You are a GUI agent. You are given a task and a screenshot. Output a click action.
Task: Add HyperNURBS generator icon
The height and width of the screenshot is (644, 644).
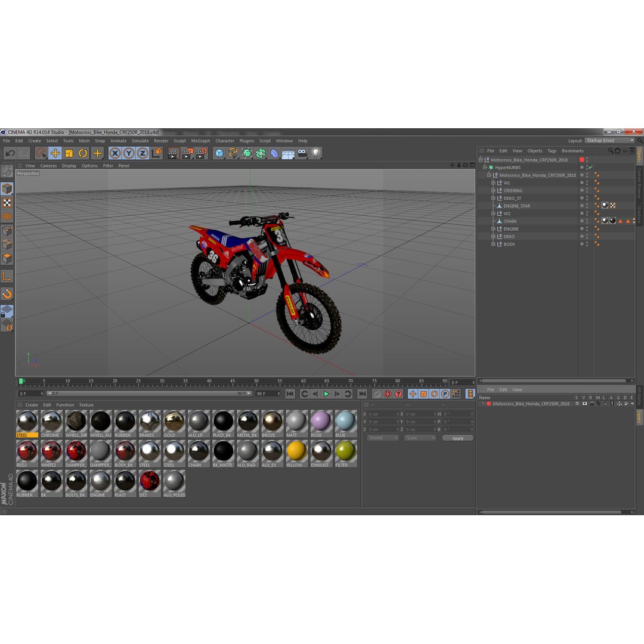point(247,154)
